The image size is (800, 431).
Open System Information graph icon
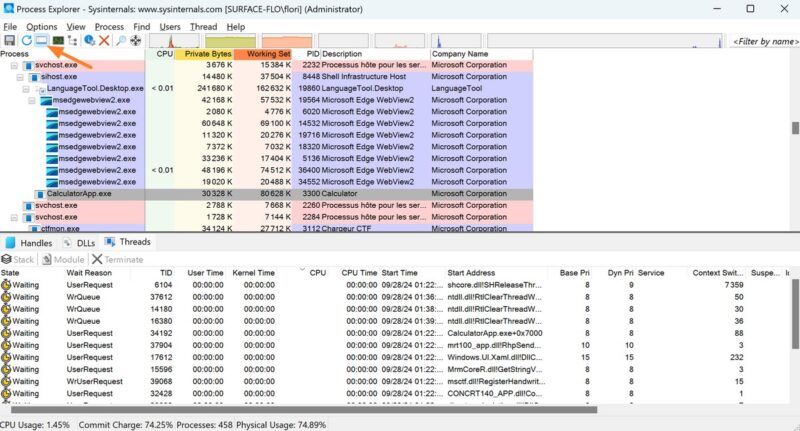point(58,40)
